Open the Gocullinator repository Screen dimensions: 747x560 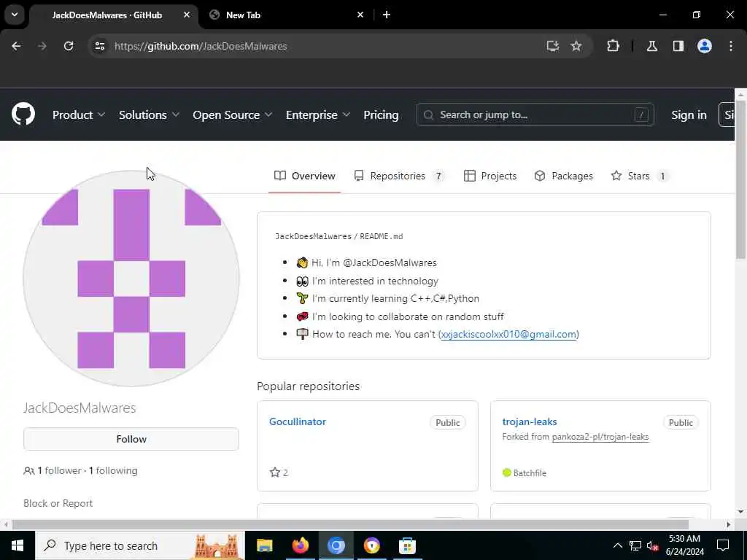[298, 421]
